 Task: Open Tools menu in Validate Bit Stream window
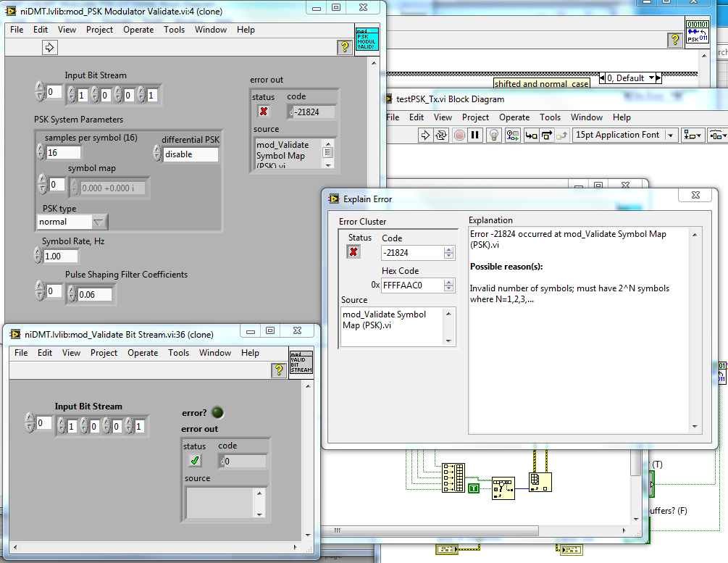click(x=178, y=353)
